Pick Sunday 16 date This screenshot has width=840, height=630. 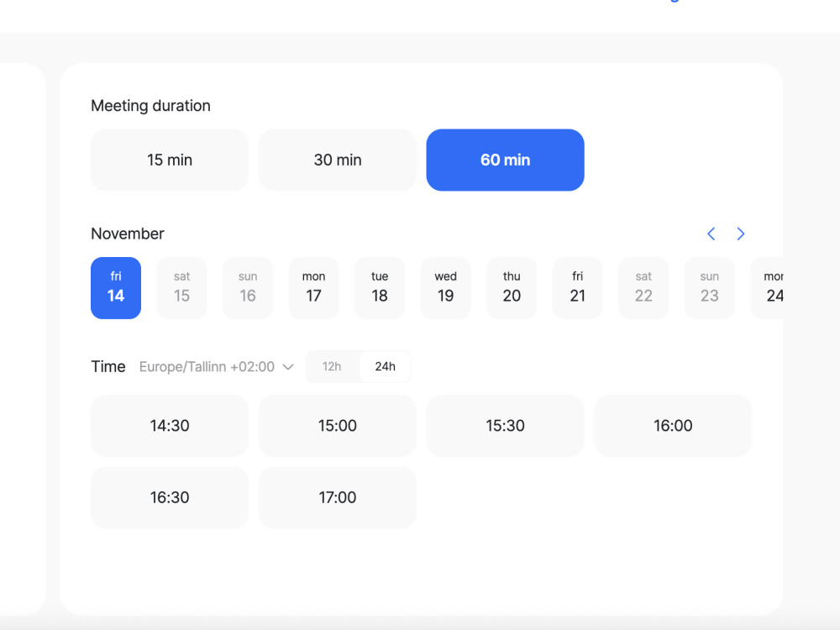point(248,288)
